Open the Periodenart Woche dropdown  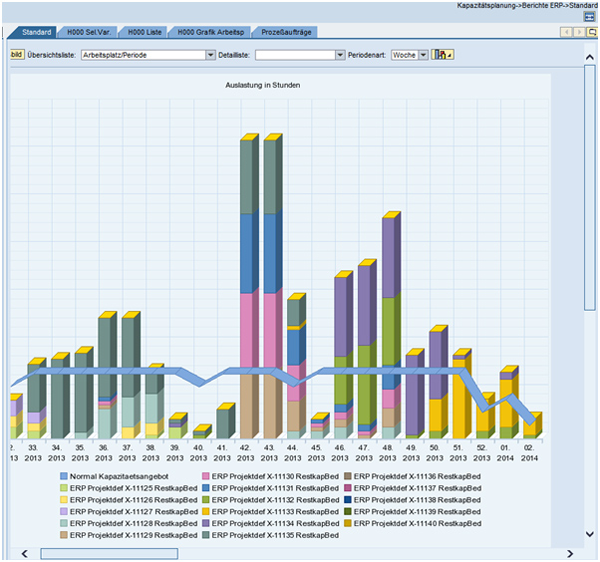[x=423, y=55]
